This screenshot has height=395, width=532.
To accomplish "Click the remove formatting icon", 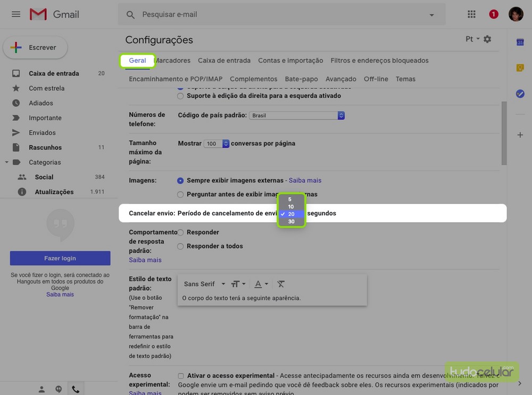I will (281, 284).
